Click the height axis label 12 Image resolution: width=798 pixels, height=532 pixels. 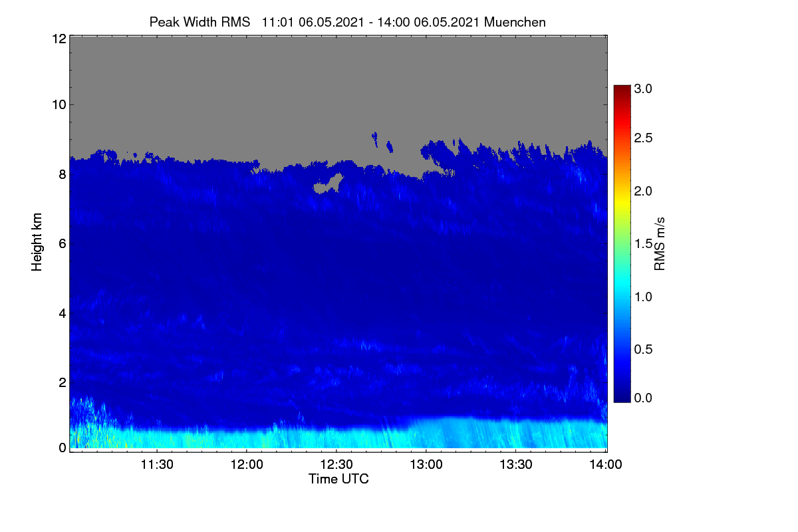coord(58,39)
